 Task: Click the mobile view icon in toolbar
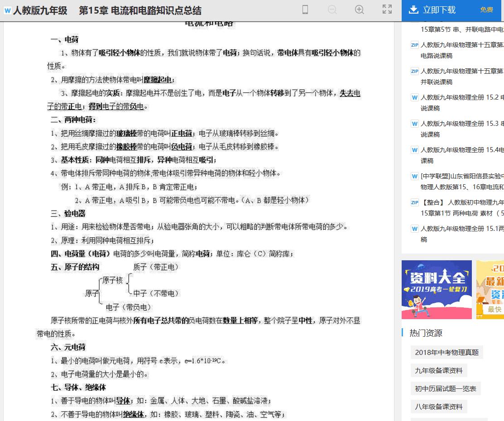pyautogui.click(x=305, y=9)
